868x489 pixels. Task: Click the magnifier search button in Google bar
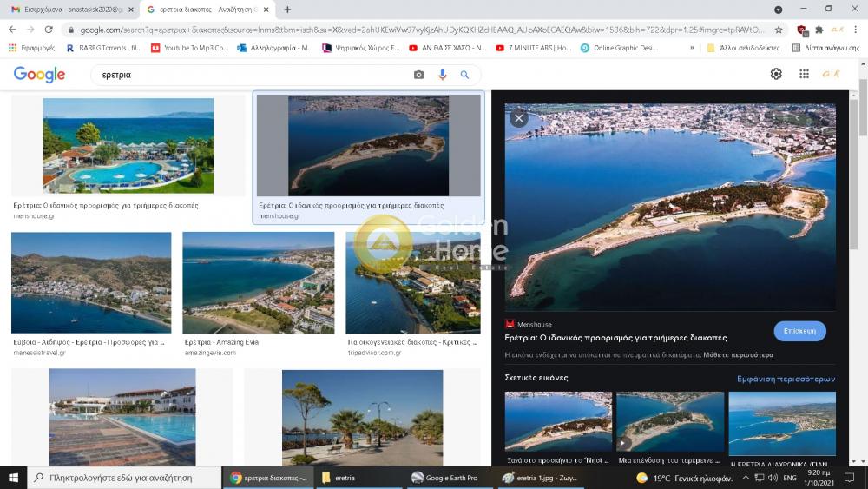click(465, 76)
